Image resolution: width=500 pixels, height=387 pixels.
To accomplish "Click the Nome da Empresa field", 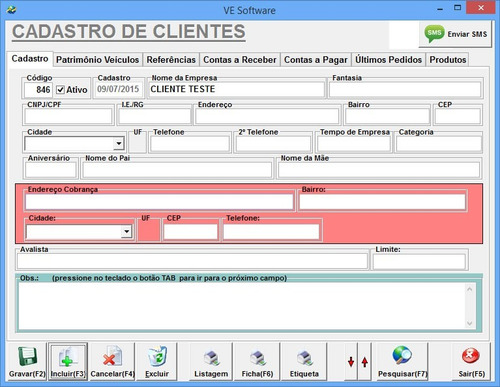I will click(x=236, y=89).
